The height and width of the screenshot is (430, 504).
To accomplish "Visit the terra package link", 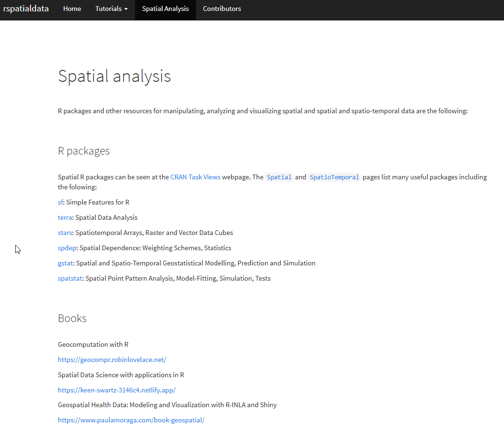I will click(65, 217).
